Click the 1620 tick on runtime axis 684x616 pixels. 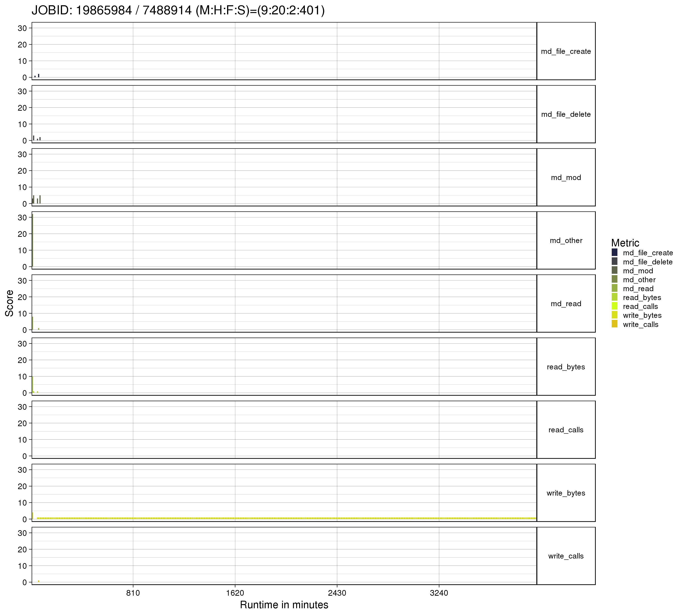tap(235, 593)
